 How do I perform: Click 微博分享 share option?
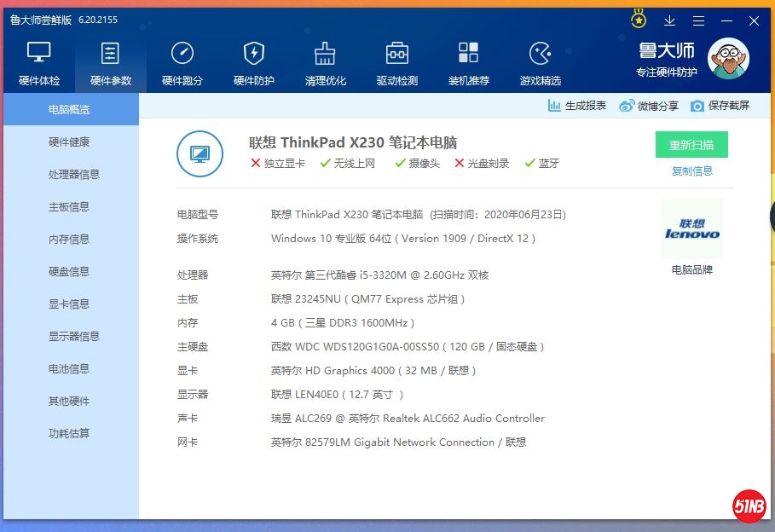649,106
